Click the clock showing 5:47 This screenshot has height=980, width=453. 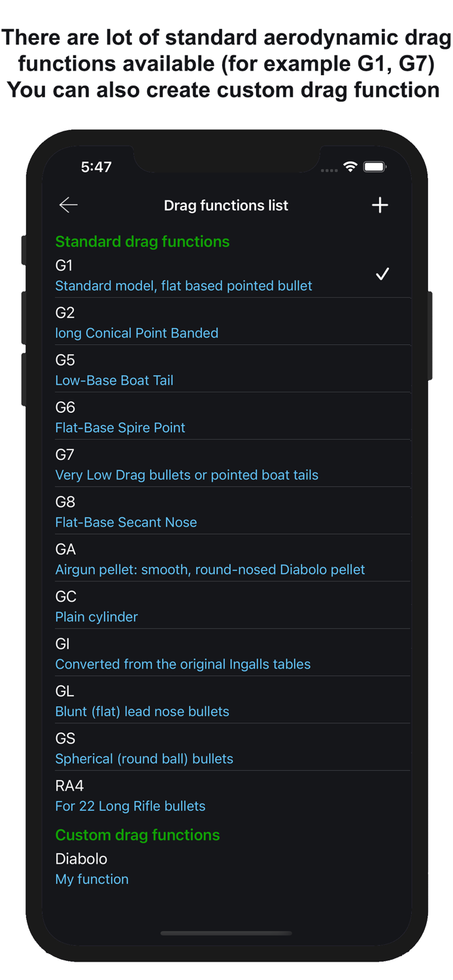(x=96, y=167)
